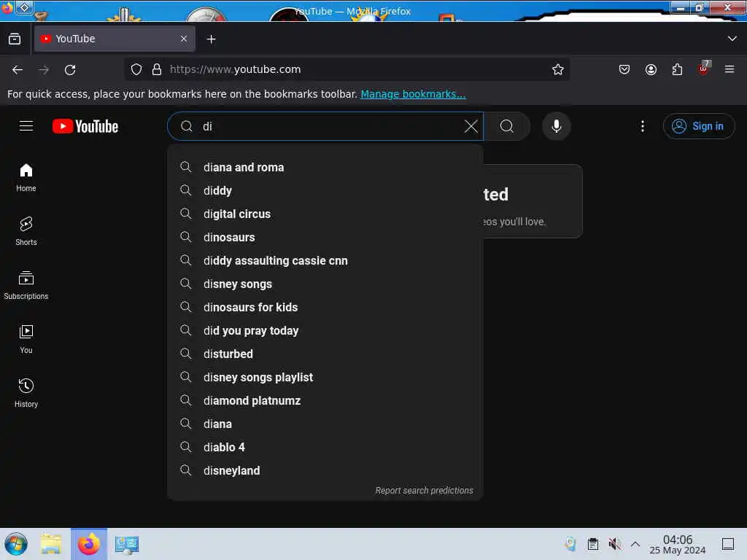
Task: Toggle muted volume tray icon
Action: 614,544
